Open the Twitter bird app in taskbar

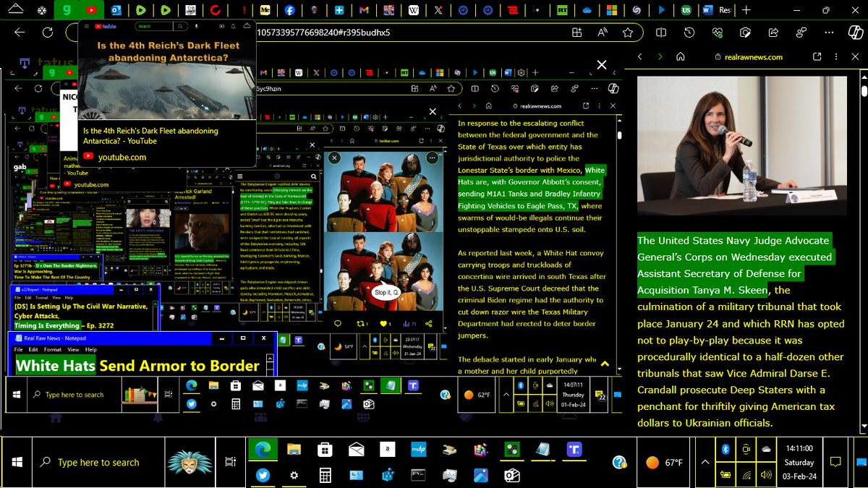262,475
